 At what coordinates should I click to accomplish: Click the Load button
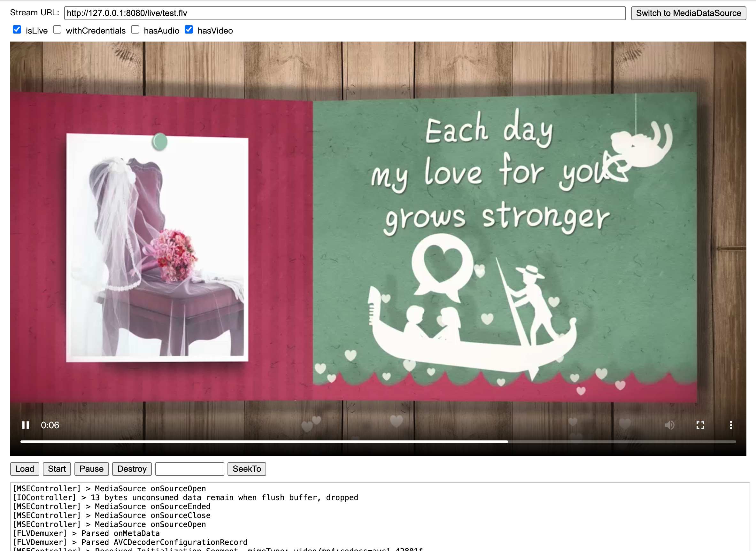(x=25, y=469)
